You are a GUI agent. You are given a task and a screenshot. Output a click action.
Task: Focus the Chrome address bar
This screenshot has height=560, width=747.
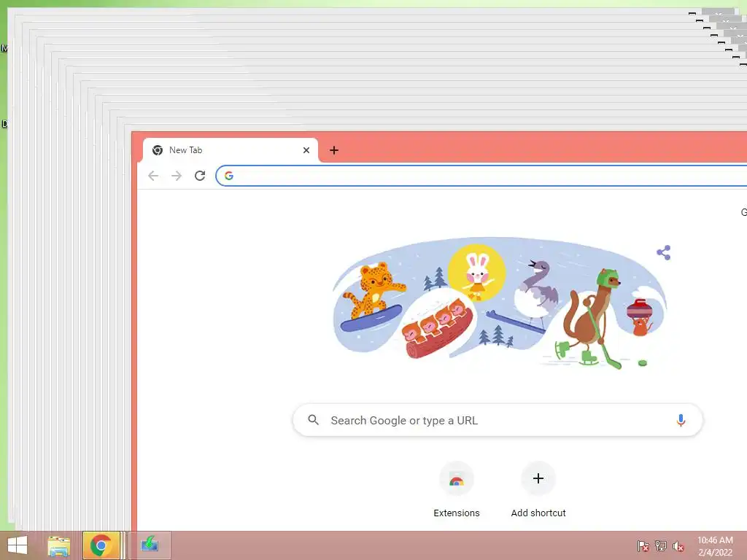tap(481, 176)
